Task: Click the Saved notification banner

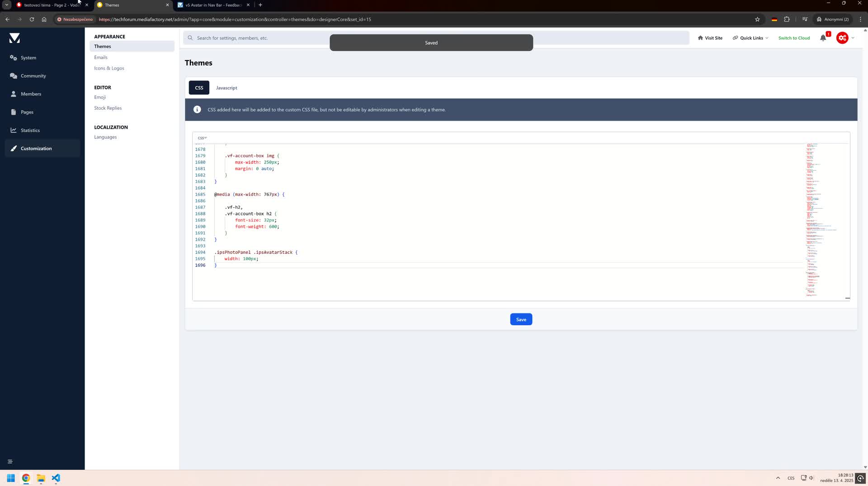Action: pyautogui.click(x=431, y=42)
